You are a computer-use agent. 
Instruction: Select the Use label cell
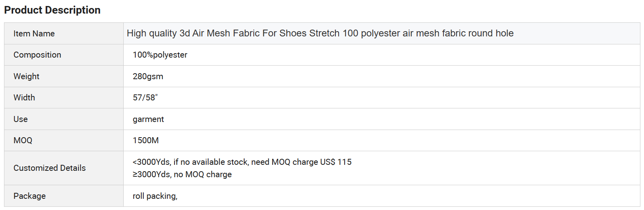pyautogui.click(x=64, y=119)
